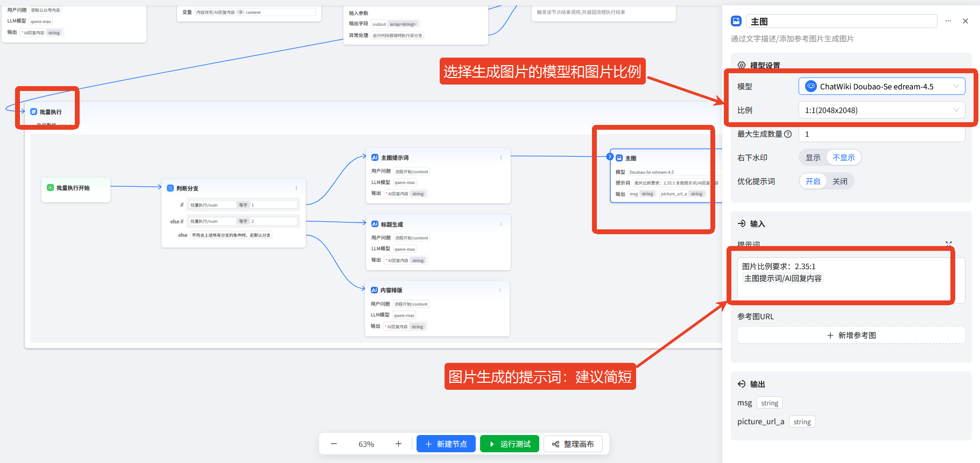Image resolution: width=980 pixels, height=463 pixels.
Task: Select the 批量执行开始 node
Action: pos(76,190)
